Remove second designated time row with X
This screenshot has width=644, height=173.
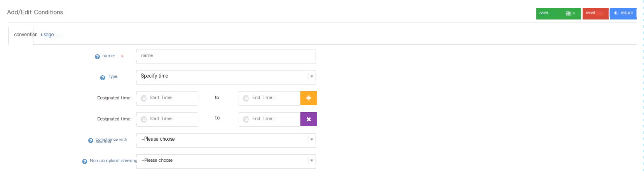[309, 119]
